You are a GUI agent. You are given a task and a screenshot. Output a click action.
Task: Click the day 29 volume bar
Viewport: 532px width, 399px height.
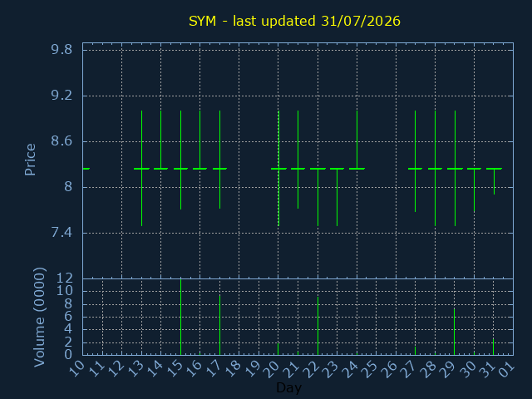click(x=455, y=331)
